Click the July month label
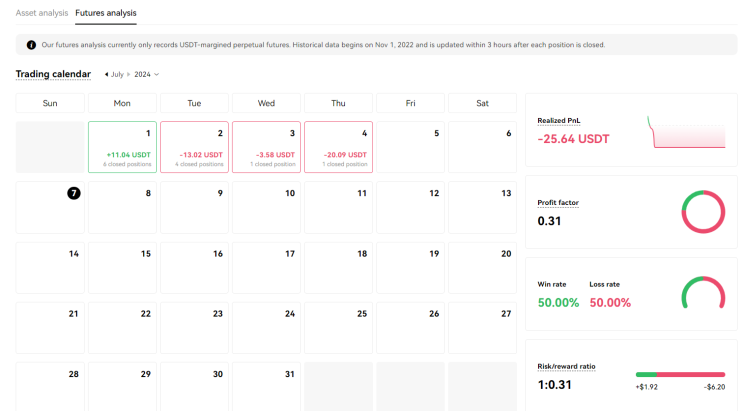This screenshot has height=411, width=743. coord(117,74)
